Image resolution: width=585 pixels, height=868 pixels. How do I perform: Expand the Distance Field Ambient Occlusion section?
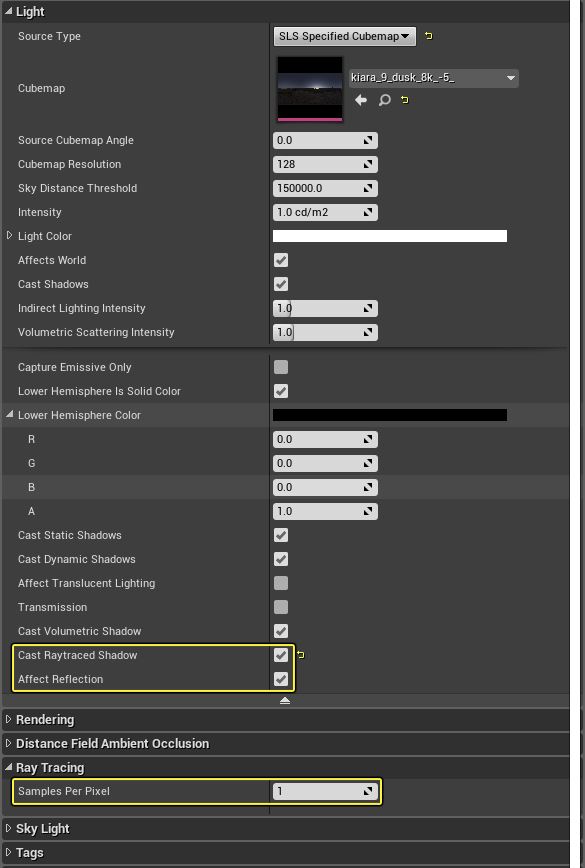9,743
